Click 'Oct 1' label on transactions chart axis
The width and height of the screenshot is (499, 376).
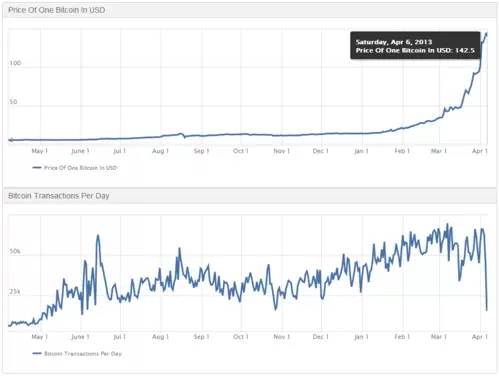(x=241, y=337)
